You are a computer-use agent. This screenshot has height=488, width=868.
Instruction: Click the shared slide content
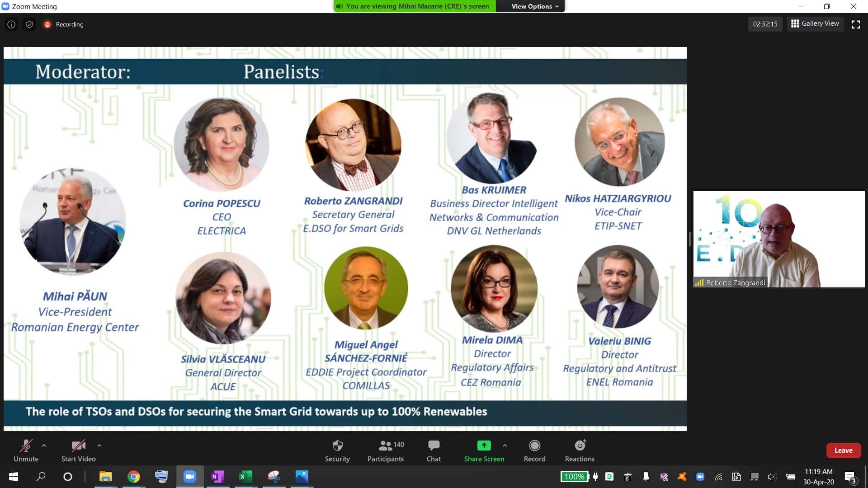pyautogui.click(x=345, y=239)
